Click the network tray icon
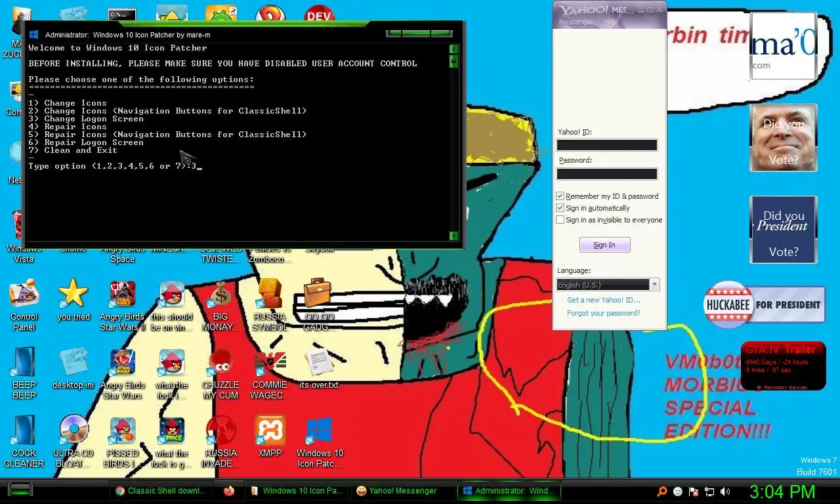 click(x=709, y=491)
